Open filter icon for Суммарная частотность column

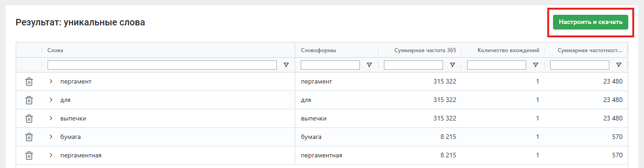pos(619,65)
